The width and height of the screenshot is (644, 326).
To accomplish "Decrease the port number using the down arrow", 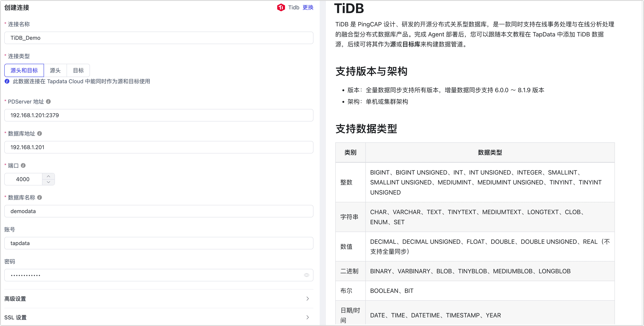I will [48, 182].
